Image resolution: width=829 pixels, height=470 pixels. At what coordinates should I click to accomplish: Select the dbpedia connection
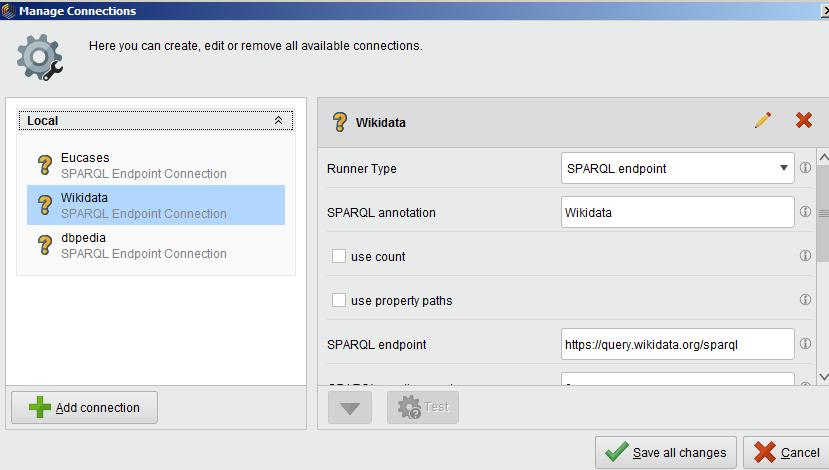[155, 245]
